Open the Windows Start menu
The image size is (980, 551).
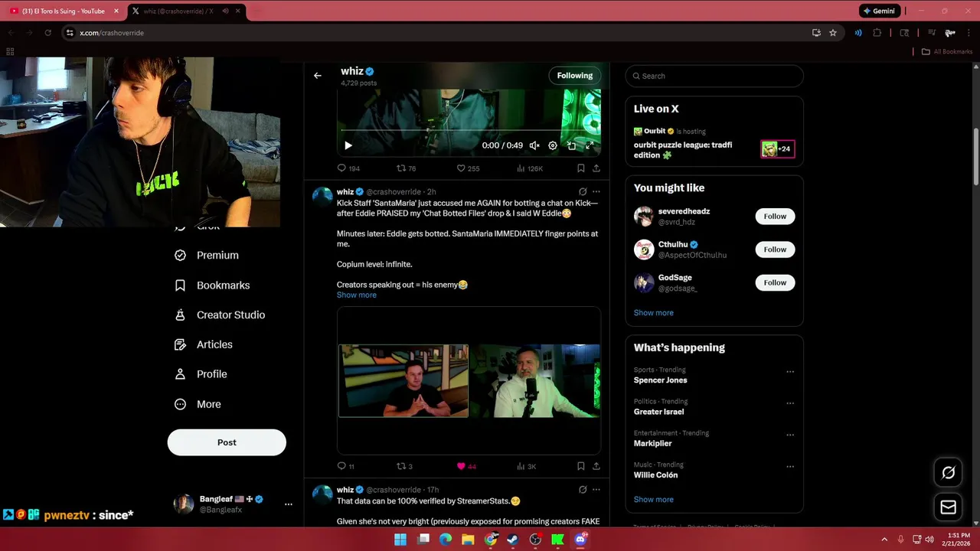point(400,540)
